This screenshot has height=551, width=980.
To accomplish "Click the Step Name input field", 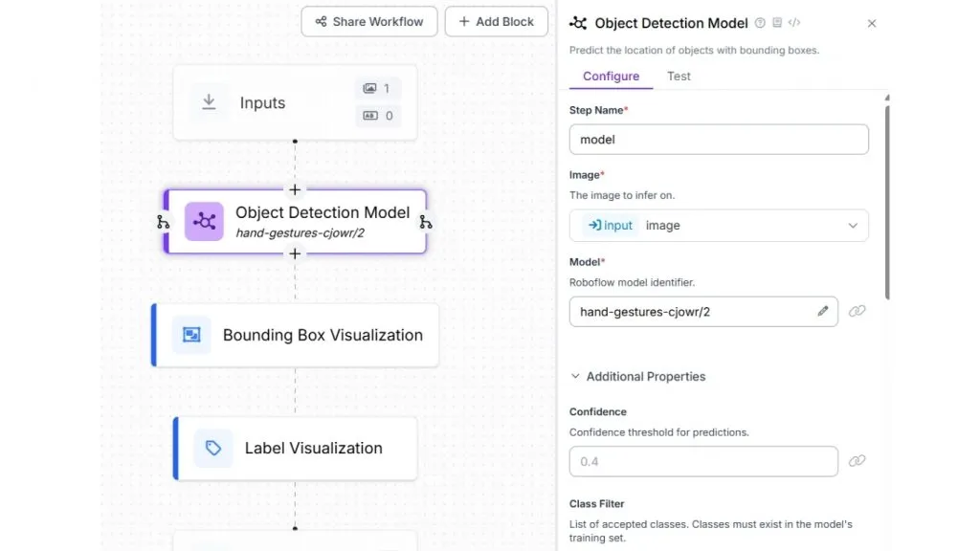I will 719,140.
